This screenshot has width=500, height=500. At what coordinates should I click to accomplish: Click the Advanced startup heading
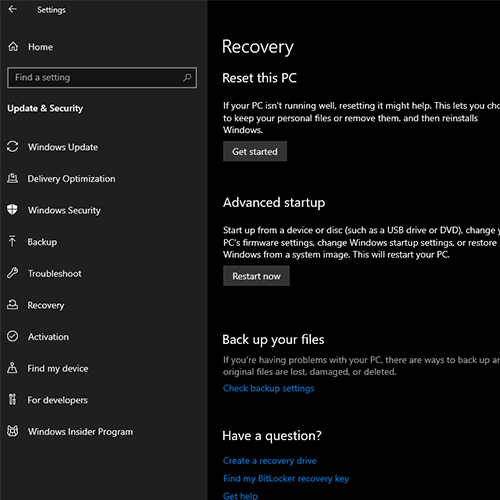274,203
